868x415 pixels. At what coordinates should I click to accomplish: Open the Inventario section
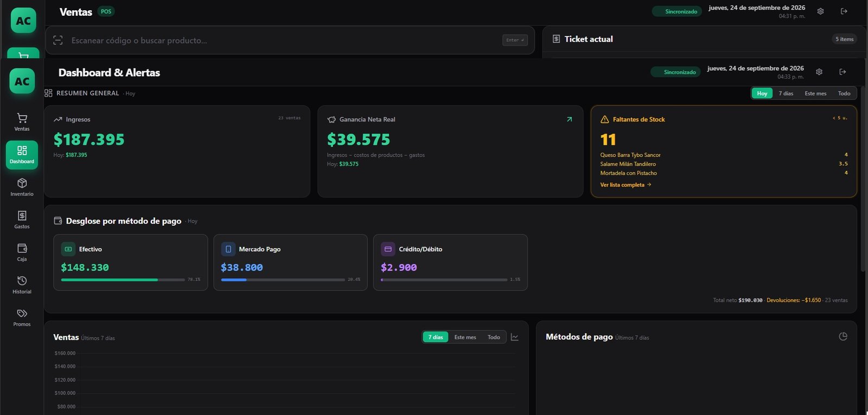[22, 187]
